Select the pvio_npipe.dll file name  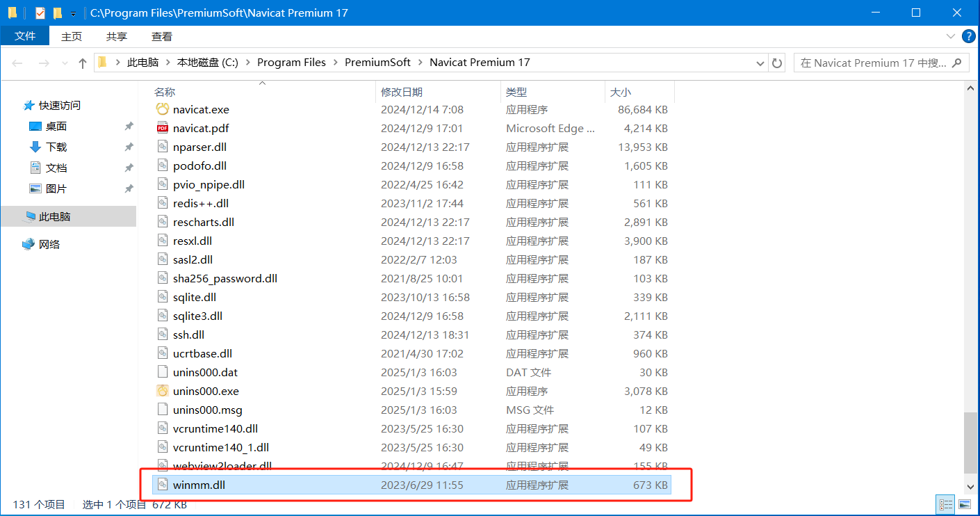(209, 184)
